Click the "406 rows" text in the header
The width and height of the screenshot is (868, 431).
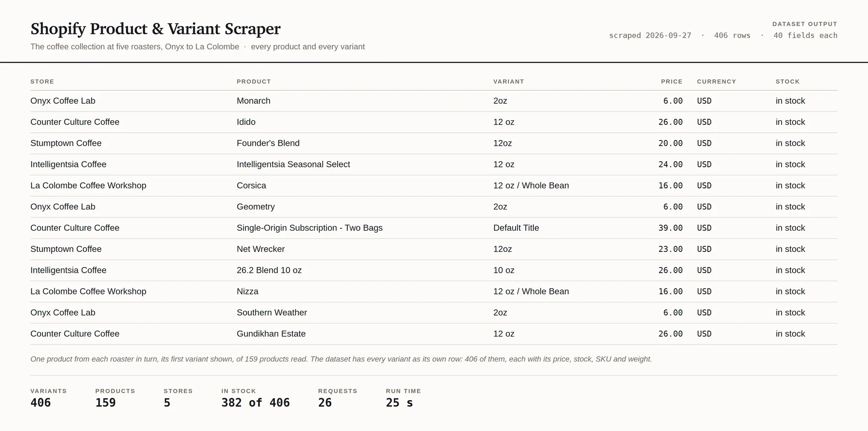point(732,36)
